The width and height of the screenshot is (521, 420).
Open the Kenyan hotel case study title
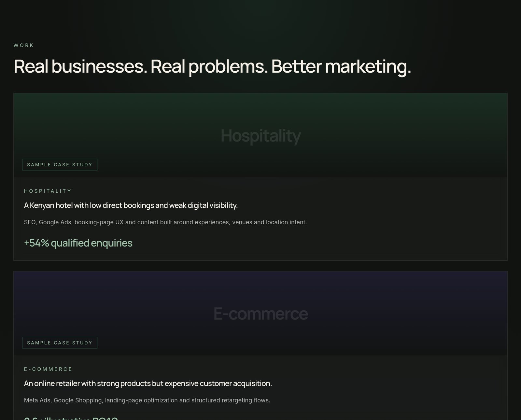coord(131,205)
